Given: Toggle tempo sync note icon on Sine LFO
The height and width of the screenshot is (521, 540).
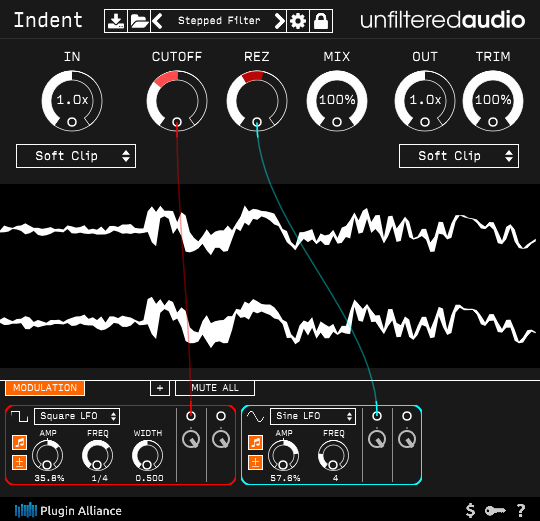Looking at the screenshot, I should click(x=255, y=442).
